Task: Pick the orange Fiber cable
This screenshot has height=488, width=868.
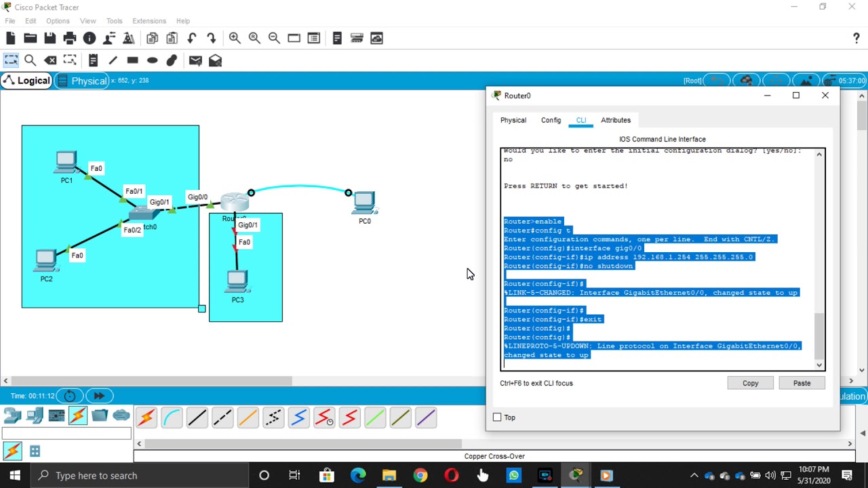Action: (248, 418)
